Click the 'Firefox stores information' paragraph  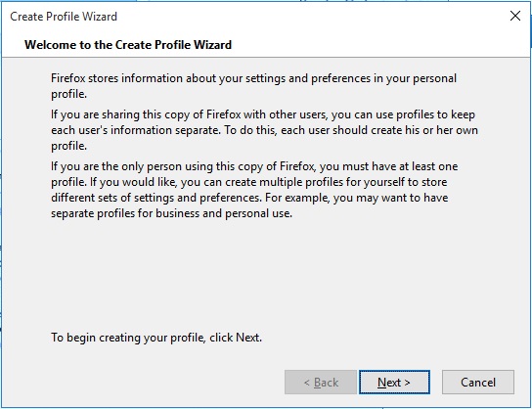[x=253, y=86]
